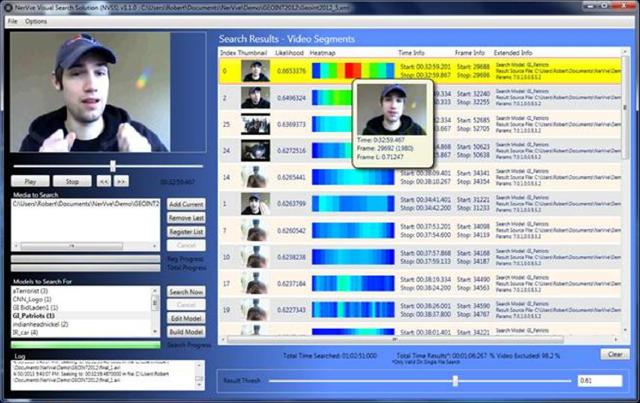This screenshot has width=640, height=403.
Task: Click down arrow of models list scrollbar
Action: click(155, 333)
